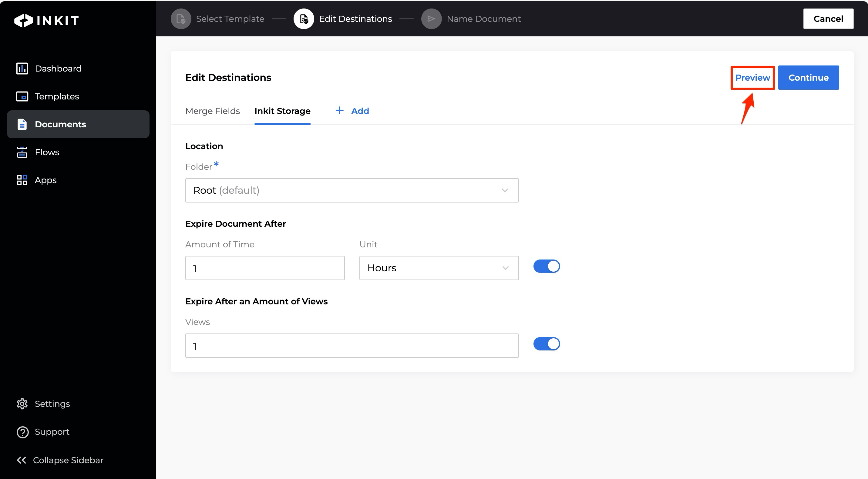Click the Preview button
Screen dimensions: 868x479
(x=752, y=78)
